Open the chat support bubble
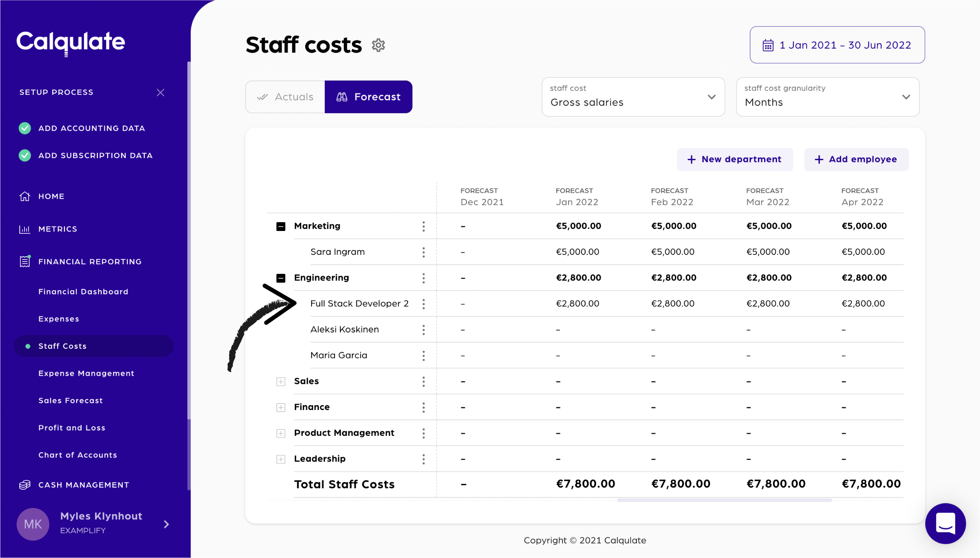 coord(945,523)
